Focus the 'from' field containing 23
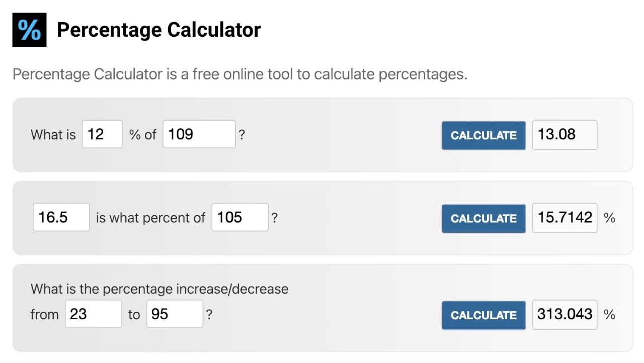The image size is (644, 363). tap(94, 314)
